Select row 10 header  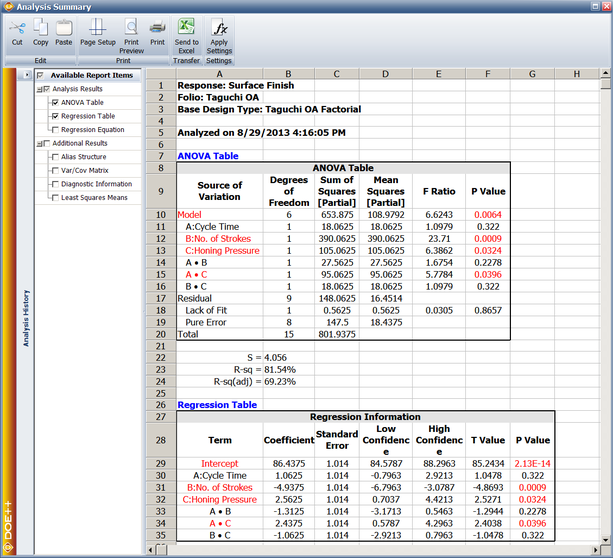[161, 215]
